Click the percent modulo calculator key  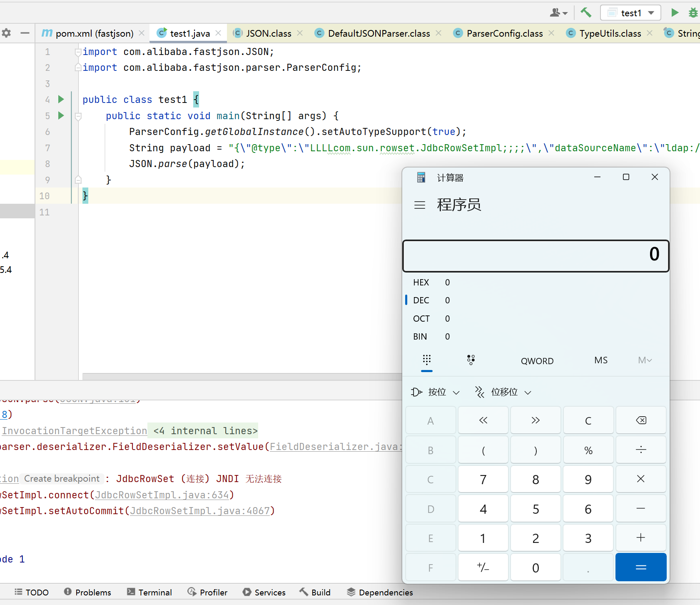588,450
